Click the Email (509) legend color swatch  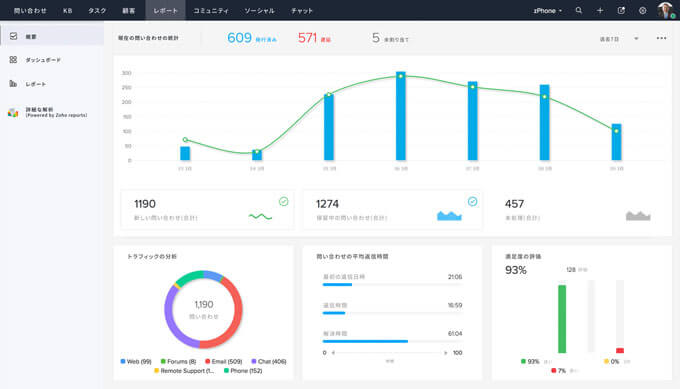[x=207, y=361]
